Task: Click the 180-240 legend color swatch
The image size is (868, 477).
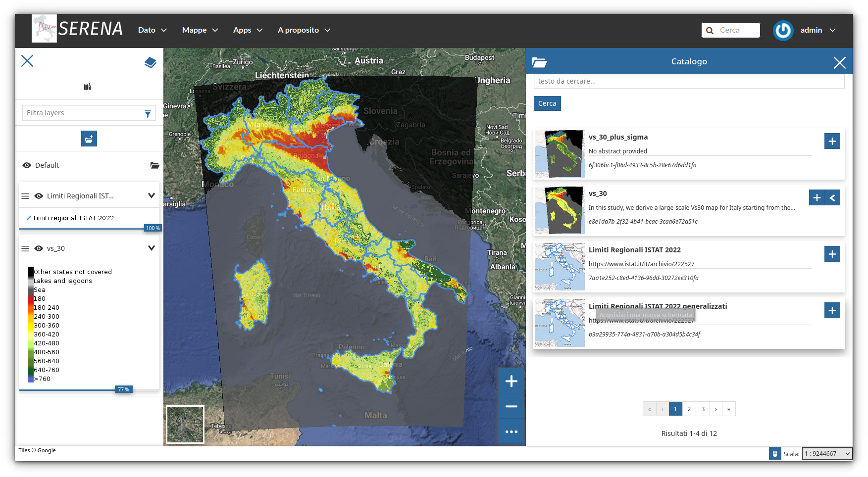Action: 30,307
